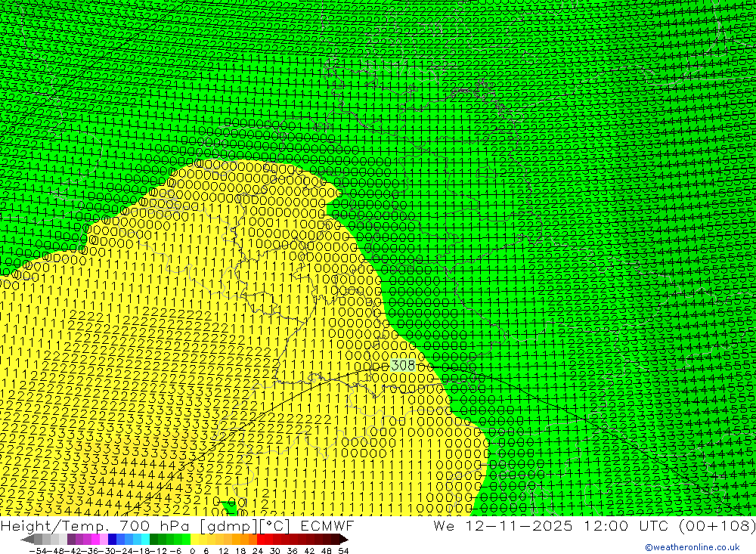Screen dimensions: 756x554
Task: Click the -54 value on the legend scale
Action: [x=36, y=549]
